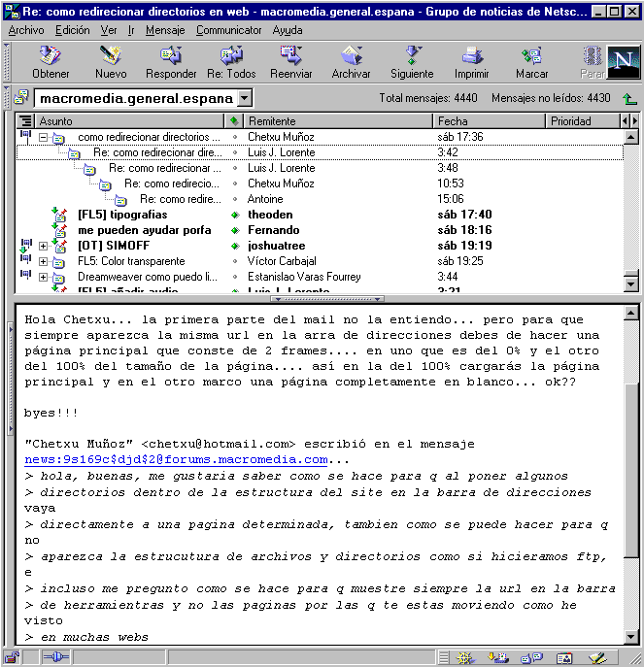The height and width of the screenshot is (667, 644).
Task: Click the component bar drag handle icon
Action: tap(443, 658)
